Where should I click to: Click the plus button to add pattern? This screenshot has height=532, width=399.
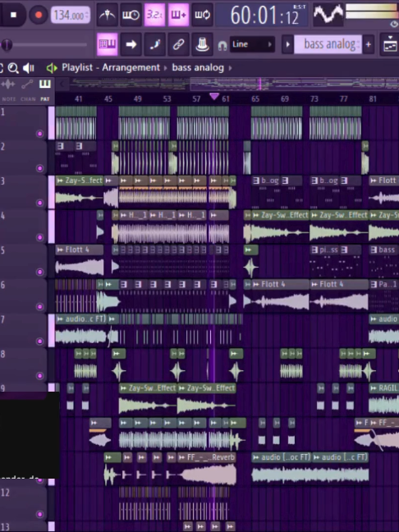[x=369, y=44]
